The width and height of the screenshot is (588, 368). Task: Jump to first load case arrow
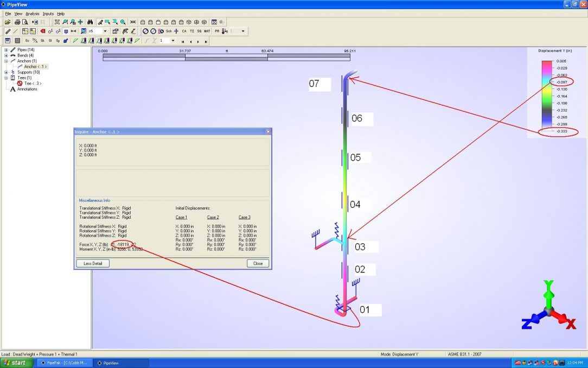click(183, 41)
